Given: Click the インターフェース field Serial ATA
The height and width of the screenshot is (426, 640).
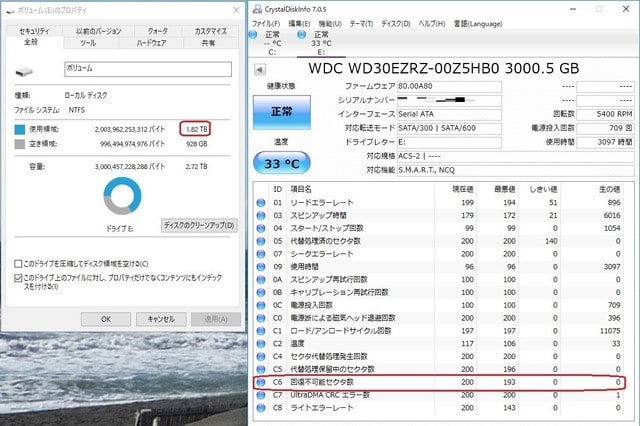Looking at the screenshot, I should (449, 114).
